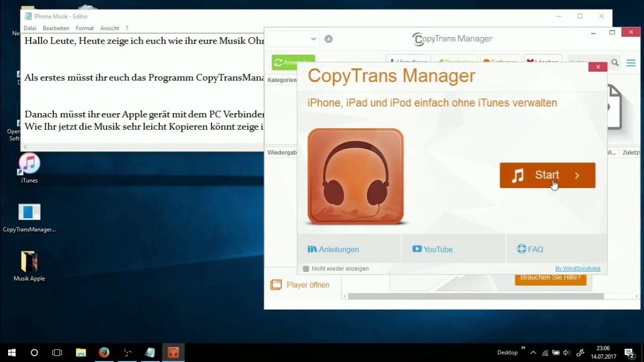644x362 pixels.
Task: Click the Editor horizontal scroll left arrow
Action: 25,147
